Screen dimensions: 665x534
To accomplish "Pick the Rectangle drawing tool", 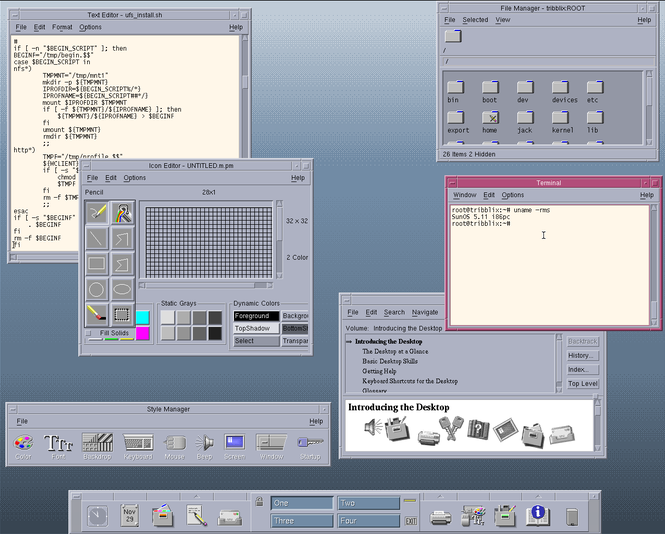I will (97, 264).
